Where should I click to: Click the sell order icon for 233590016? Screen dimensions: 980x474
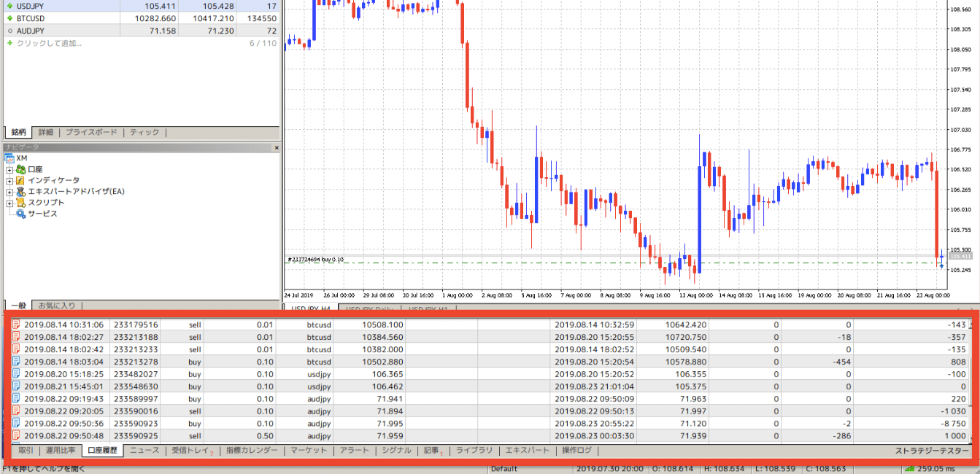click(x=16, y=411)
